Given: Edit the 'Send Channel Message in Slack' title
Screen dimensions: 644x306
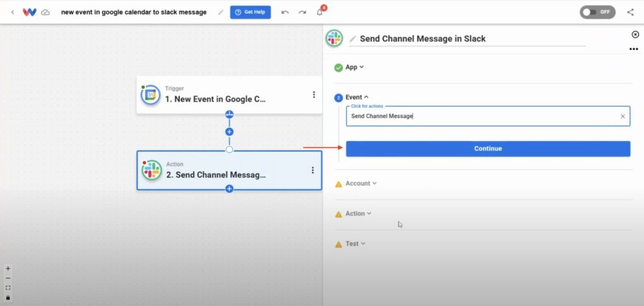Looking at the screenshot, I should click(423, 39).
